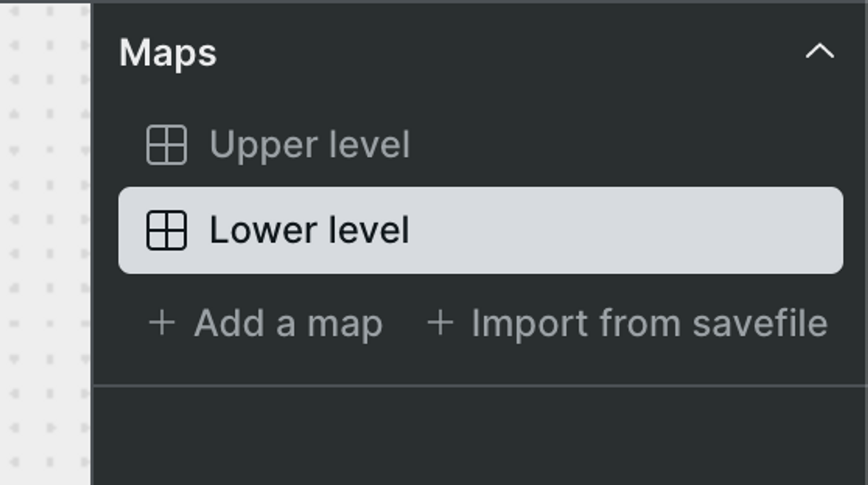Screen dimensions: 868x485
Task: Click the divider line under the Maps section
Action: [x=477, y=385]
